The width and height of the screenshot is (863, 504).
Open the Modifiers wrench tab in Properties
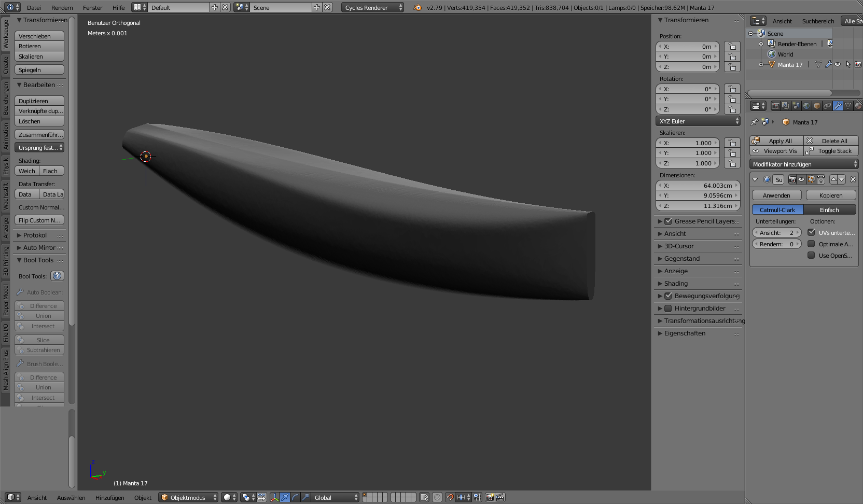838,106
